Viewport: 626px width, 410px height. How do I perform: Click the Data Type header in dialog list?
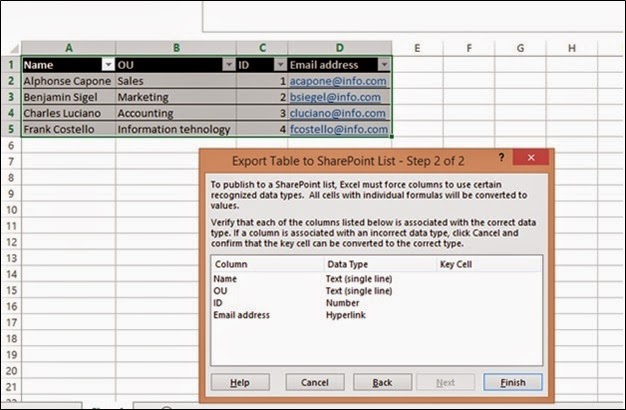(380, 264)
